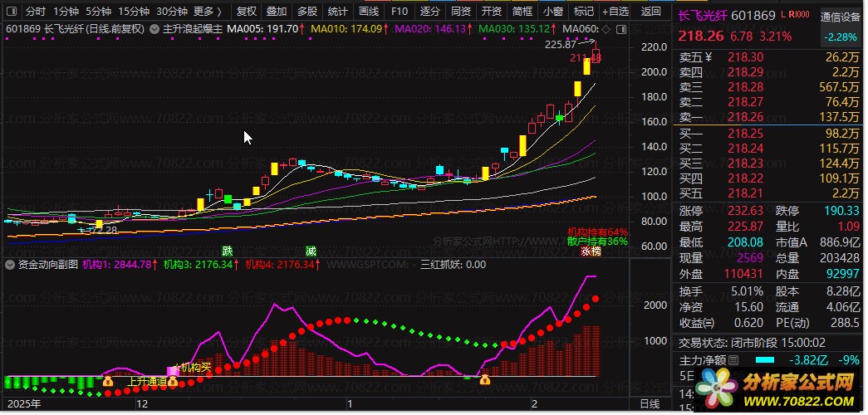Select the 1分钟 period tab

click(66, 11)
